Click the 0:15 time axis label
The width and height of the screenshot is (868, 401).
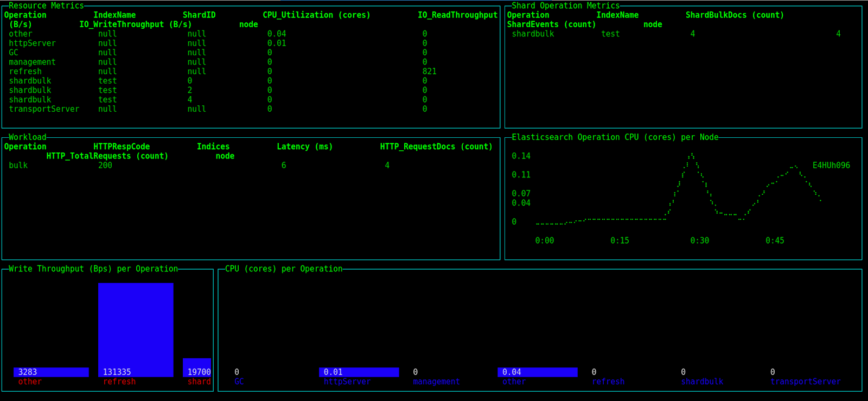tap(620, 240)
